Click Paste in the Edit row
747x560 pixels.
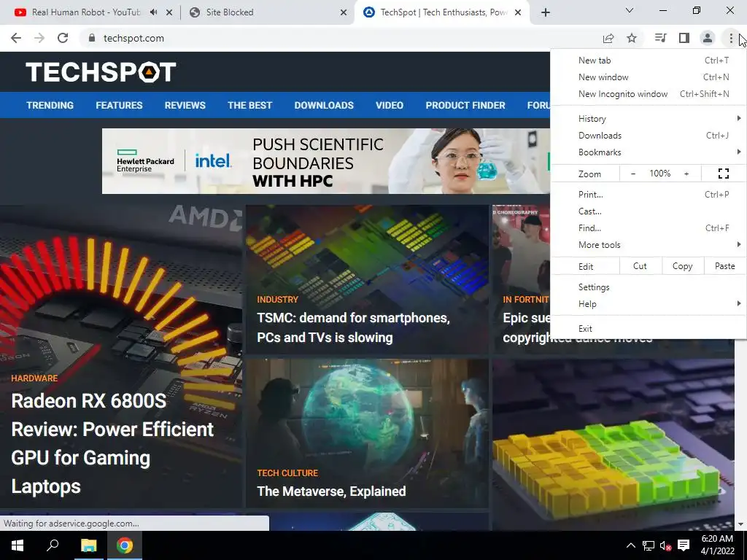(724, 266)
